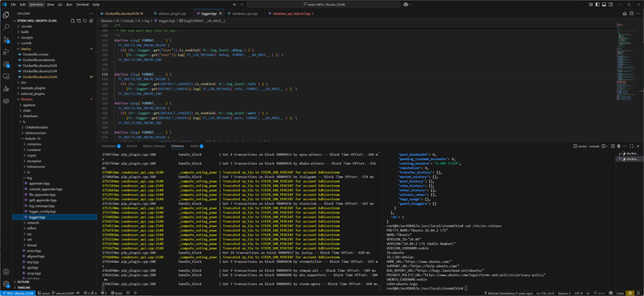
Task: Kill the active terminal with trash icon
Action: (x=619, y=146)
